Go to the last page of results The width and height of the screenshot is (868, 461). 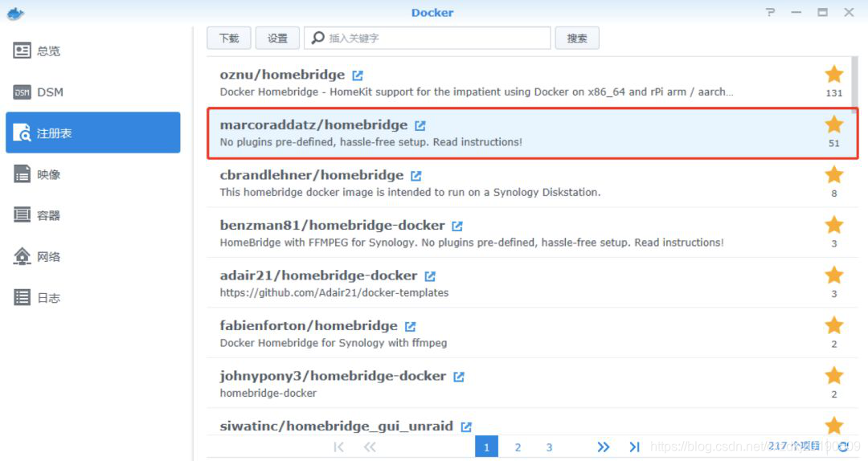(634, 447)
